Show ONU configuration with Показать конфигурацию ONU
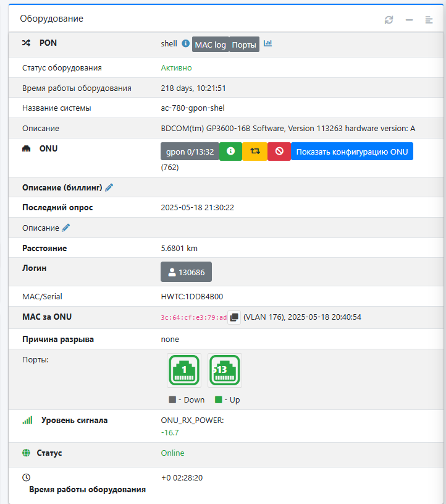The height and width of the screenshot is (504, 446). pyautogui.click(x=352, y=152)
